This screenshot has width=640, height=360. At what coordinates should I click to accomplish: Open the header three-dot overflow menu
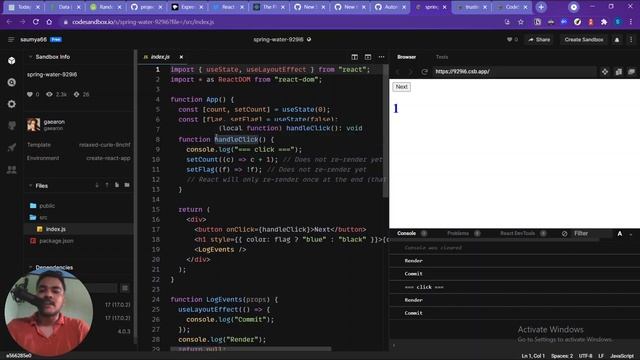tap(631, 40)
